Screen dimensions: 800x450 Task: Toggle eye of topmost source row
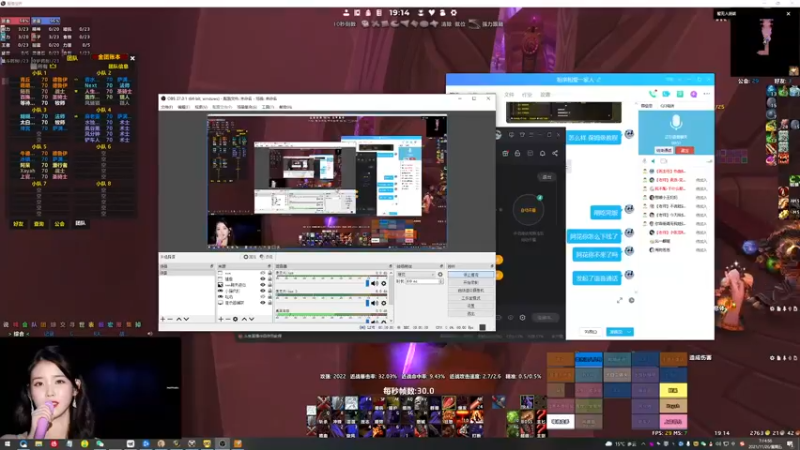point(263,273)
